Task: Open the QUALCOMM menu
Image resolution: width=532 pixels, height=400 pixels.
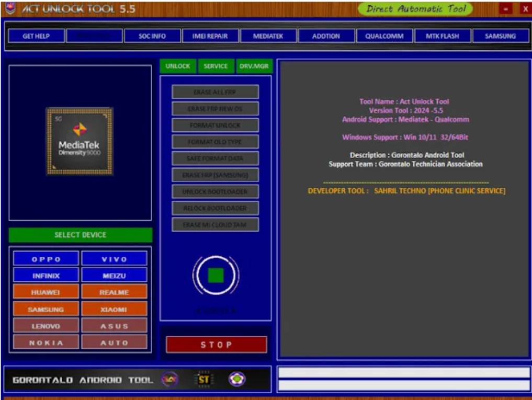Action: click(384, 36)
